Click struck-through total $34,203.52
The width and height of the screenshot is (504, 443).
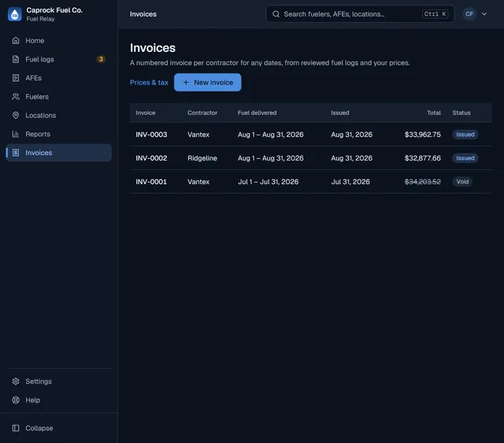pos(422,182)
